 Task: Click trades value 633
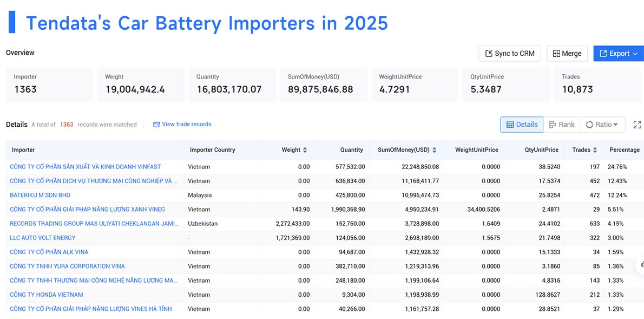(594, 224)
